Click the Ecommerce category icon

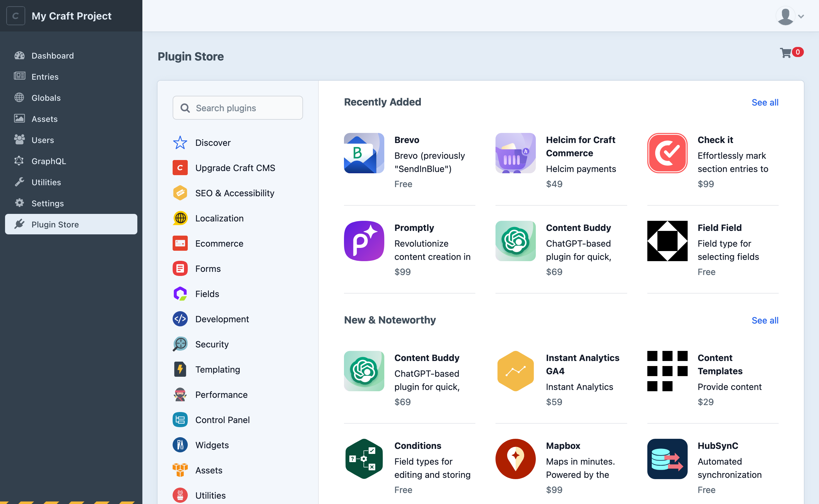180,243
